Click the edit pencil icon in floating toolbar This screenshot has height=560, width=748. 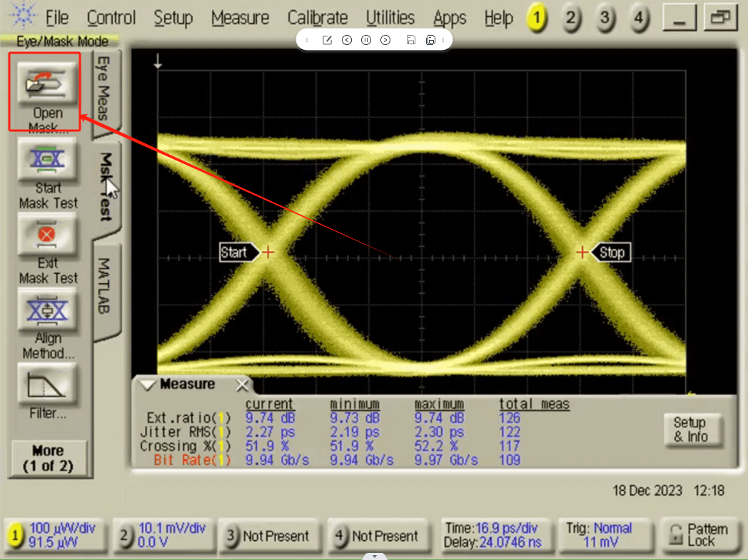click(327, 40)
